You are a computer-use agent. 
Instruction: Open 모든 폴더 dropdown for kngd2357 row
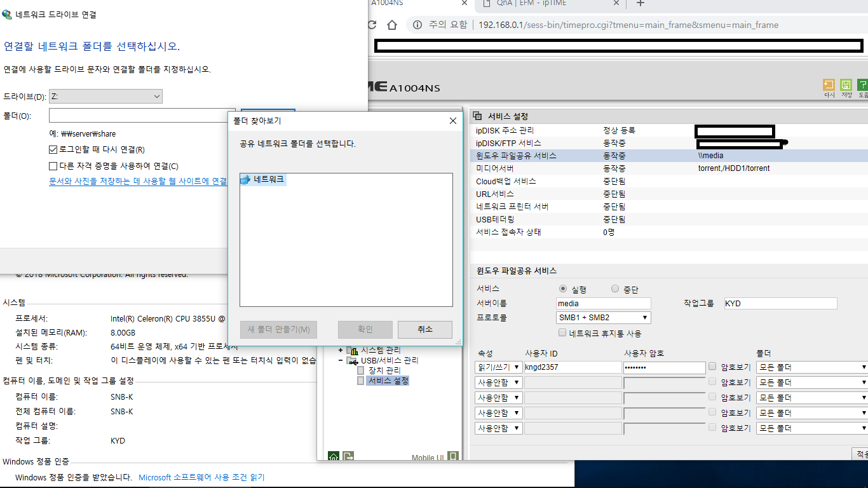[812, 367]
